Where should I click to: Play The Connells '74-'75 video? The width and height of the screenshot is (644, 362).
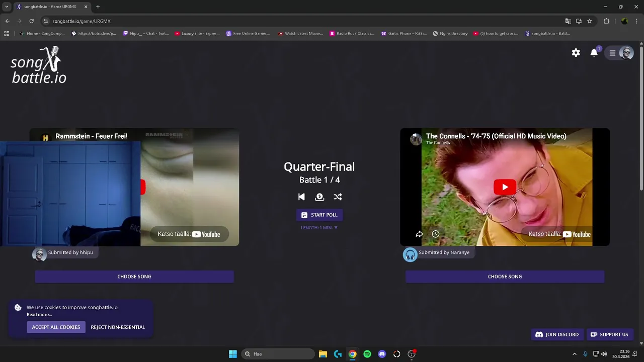pos(505,187)
